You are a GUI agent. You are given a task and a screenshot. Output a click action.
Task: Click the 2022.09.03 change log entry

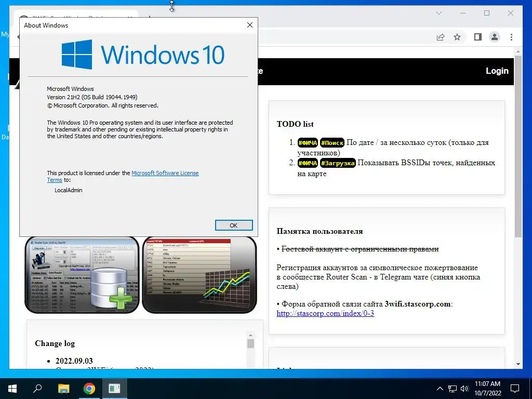click(74, 361)
